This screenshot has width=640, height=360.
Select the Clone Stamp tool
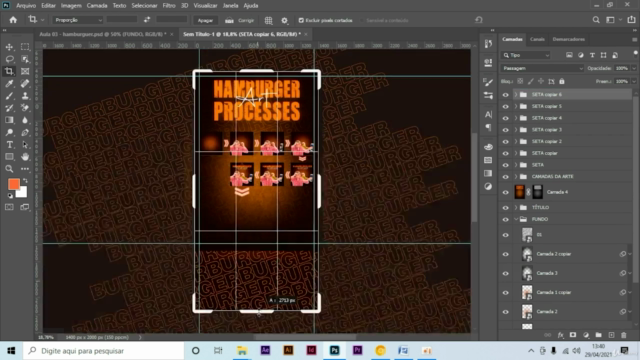click(25, 96)
